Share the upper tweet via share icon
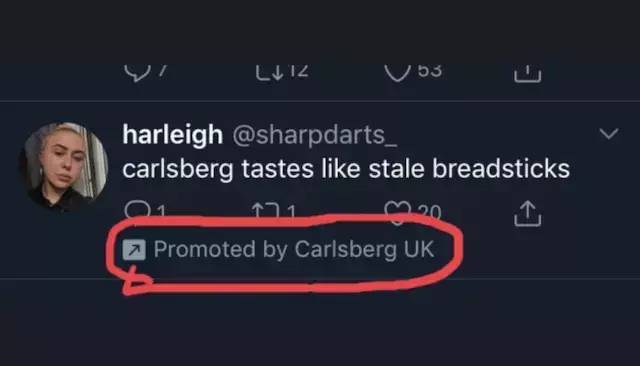The width and height of the screenshot is (640, 366). (x=527, y=74)
